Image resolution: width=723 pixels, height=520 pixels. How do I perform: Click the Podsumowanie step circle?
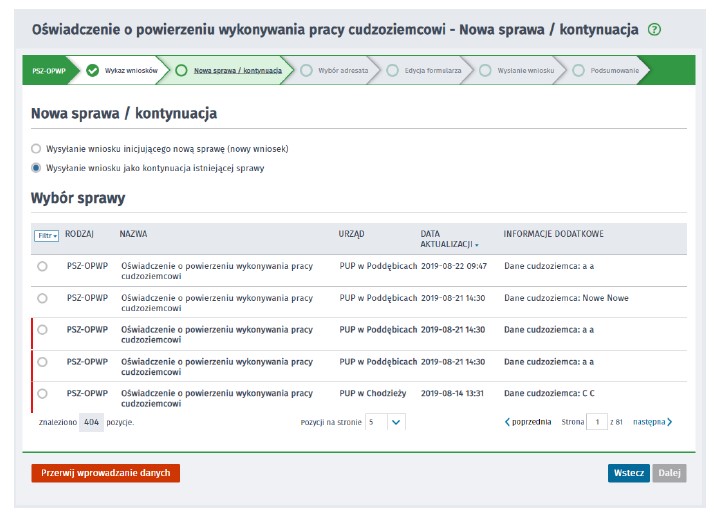tap(578, 71)
